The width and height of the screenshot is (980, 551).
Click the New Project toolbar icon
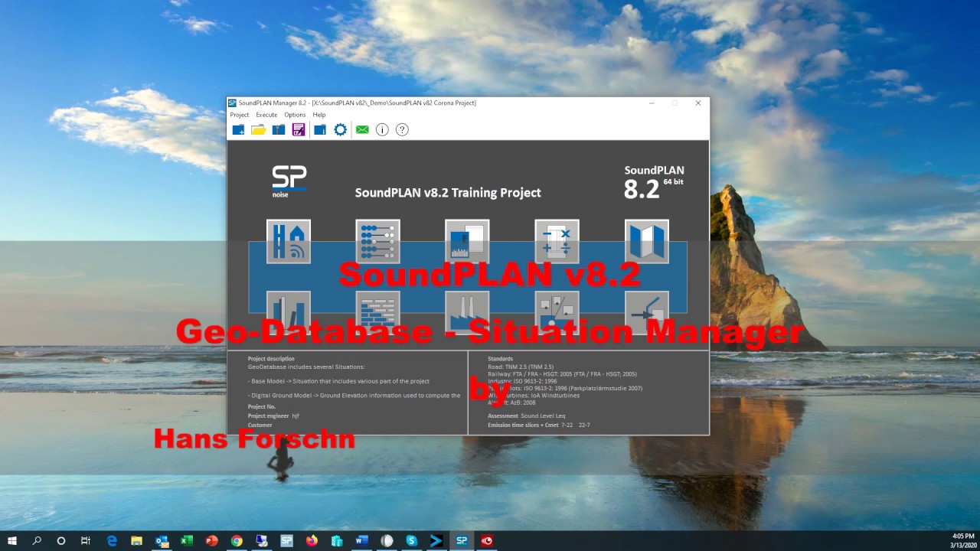pyautogui.click(x=239, y=130)
